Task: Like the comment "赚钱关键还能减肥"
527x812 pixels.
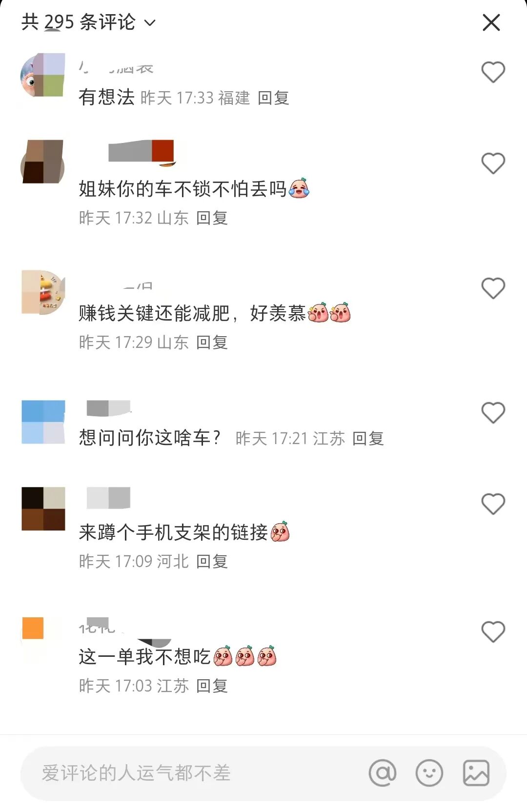Action: [x=493, y=288]
